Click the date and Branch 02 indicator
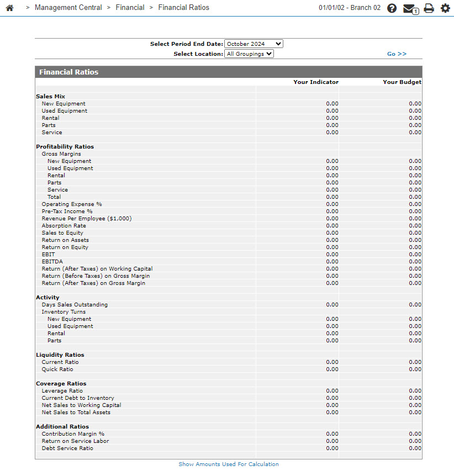This screenshot has width=454, height=476. [x=350, y=8]
